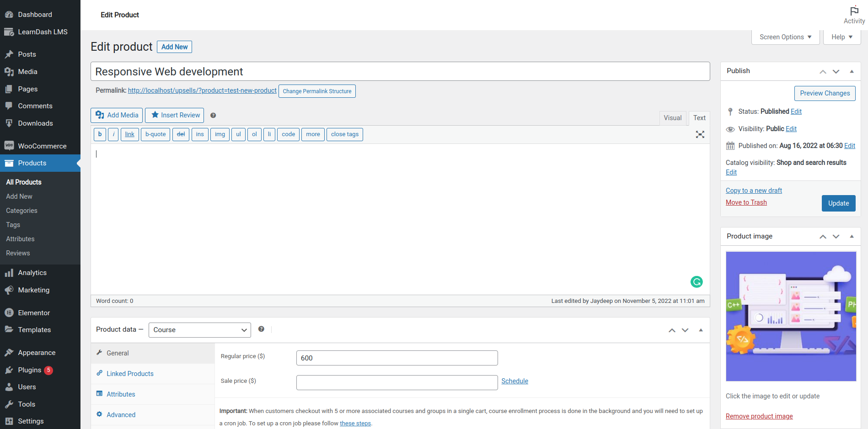Switch to the Visual editor tab

(x=673, y=118)
